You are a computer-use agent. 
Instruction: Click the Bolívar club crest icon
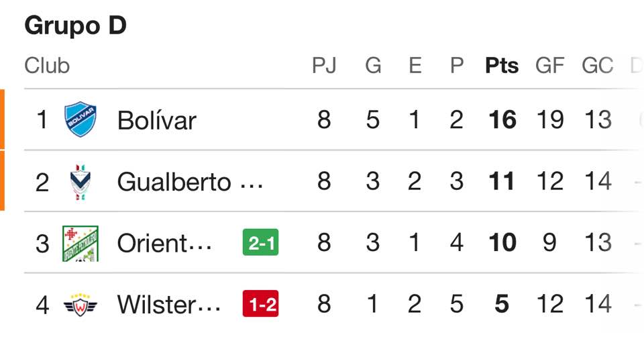tap(80, 120)
